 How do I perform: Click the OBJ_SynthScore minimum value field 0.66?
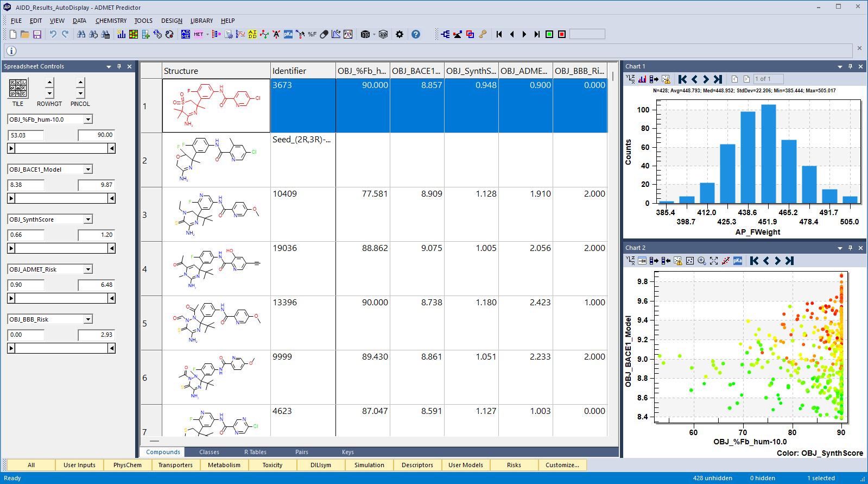tap(26, 235)
